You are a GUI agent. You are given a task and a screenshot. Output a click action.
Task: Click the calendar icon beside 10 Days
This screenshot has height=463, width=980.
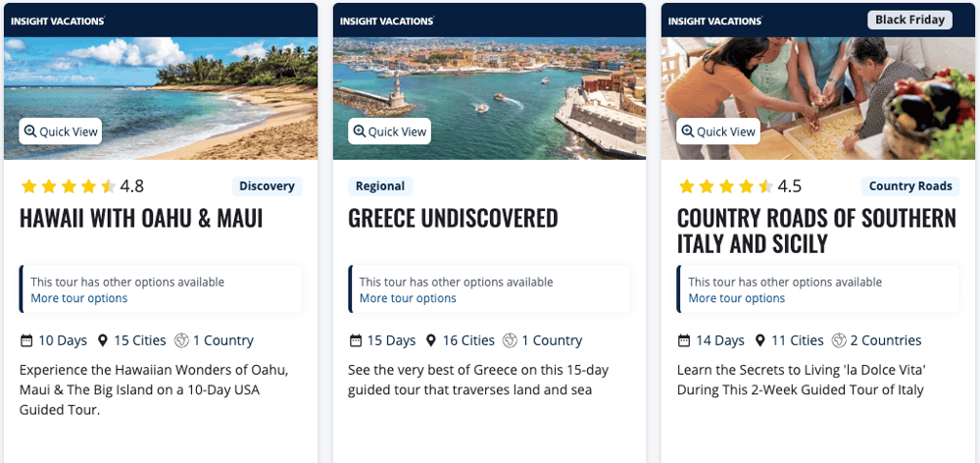point(26,340)
